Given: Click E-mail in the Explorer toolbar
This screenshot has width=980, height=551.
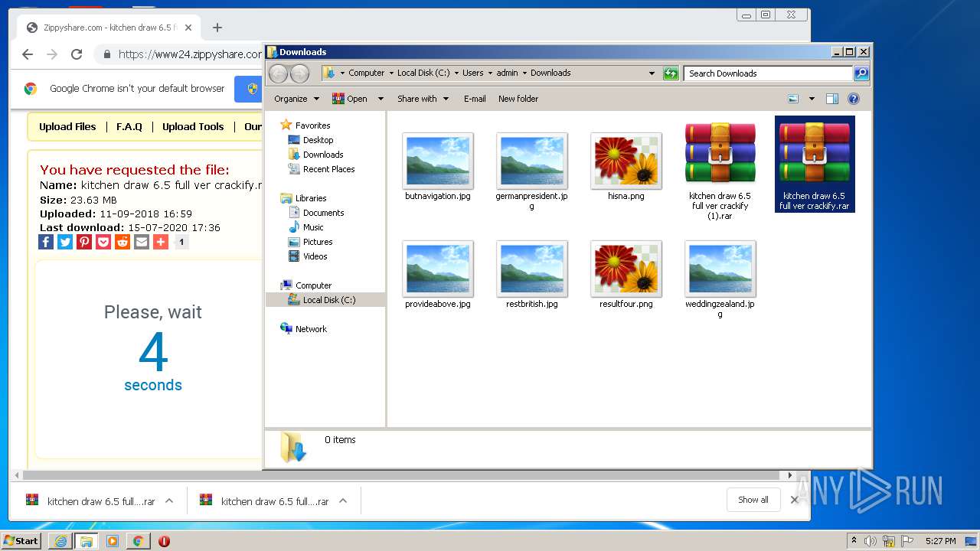Looking at the screenshot, I should coord(475,99).
